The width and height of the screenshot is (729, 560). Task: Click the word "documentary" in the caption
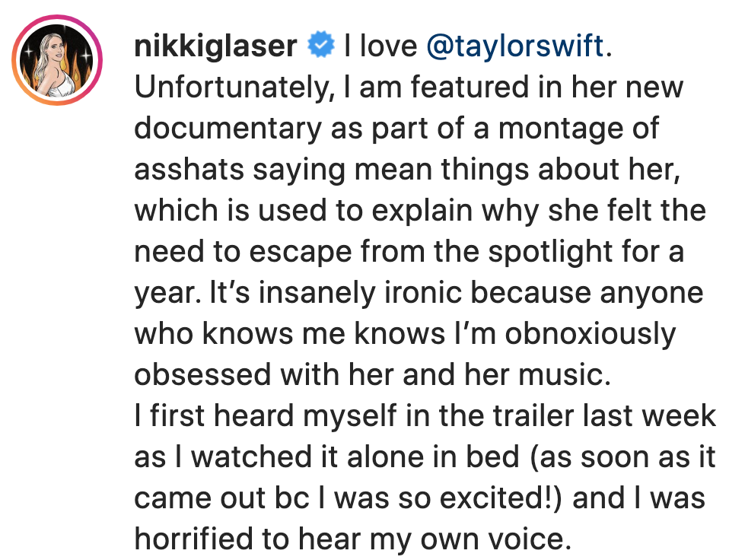(x=228, y=129)
